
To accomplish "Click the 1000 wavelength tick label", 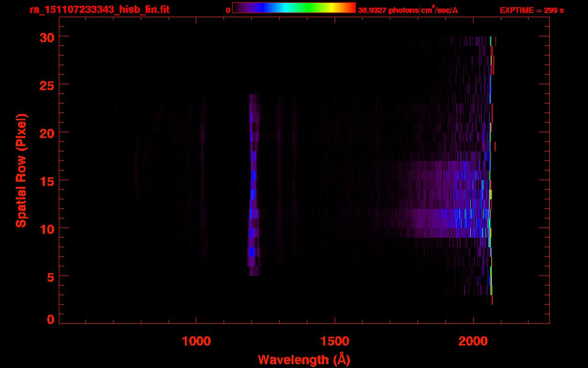I will point(196,341).
